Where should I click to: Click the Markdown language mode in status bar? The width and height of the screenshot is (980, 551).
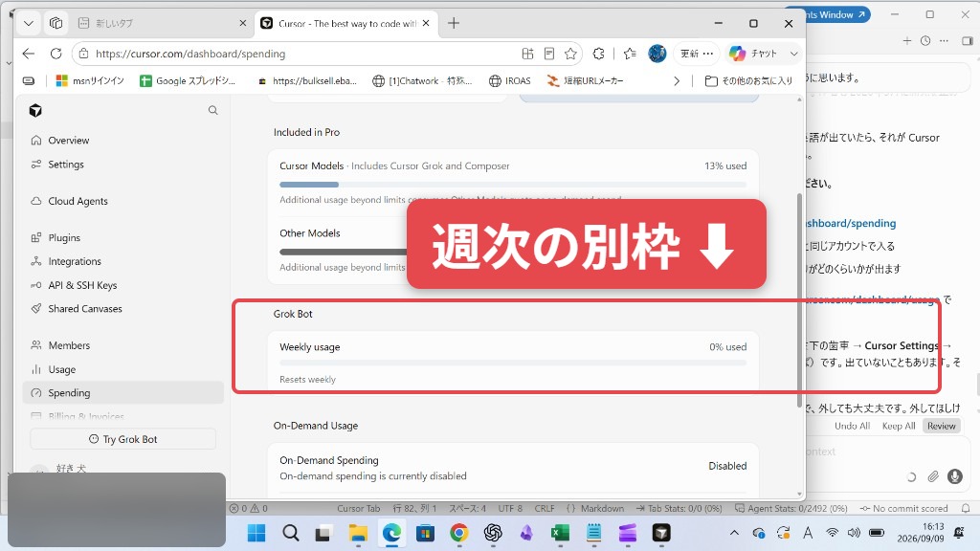click(595, 509)
